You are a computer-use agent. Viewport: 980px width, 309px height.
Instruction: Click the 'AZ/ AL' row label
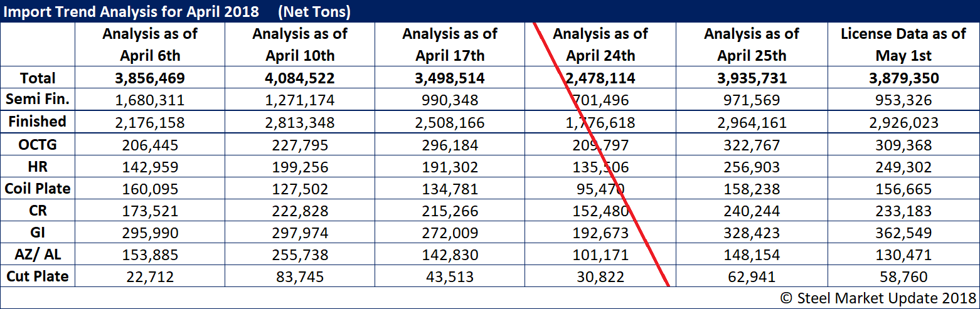pos(38,254)
